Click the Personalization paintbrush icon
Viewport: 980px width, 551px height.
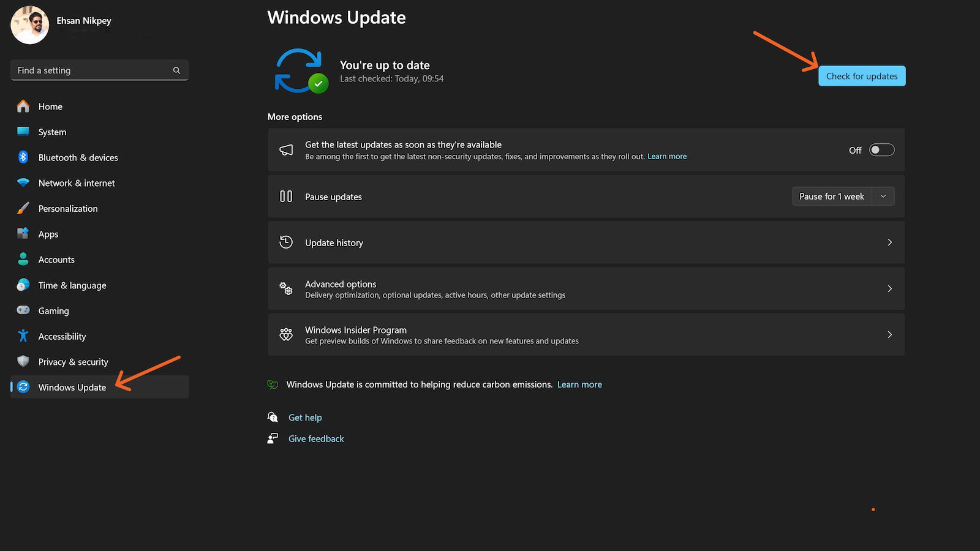click(23, 208)
